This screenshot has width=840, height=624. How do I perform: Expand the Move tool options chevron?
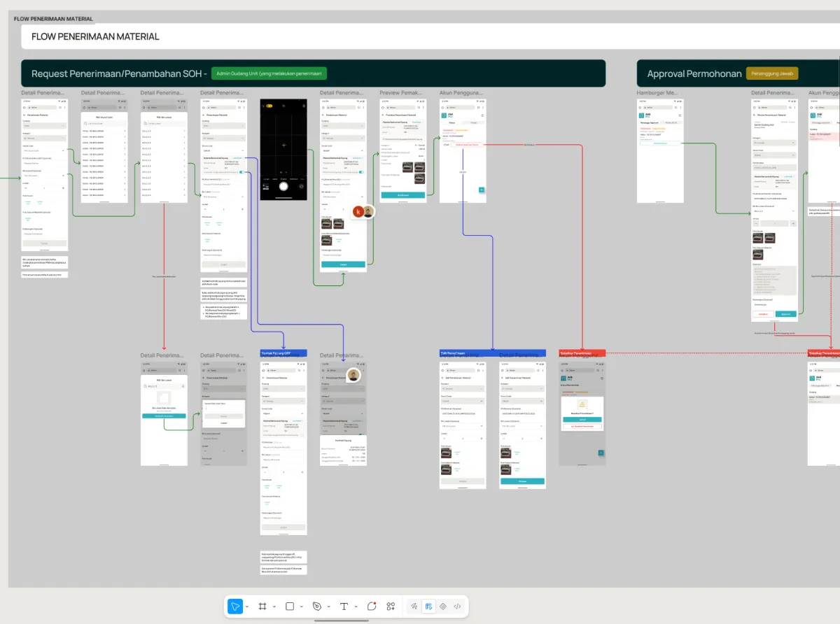(246, 607)
